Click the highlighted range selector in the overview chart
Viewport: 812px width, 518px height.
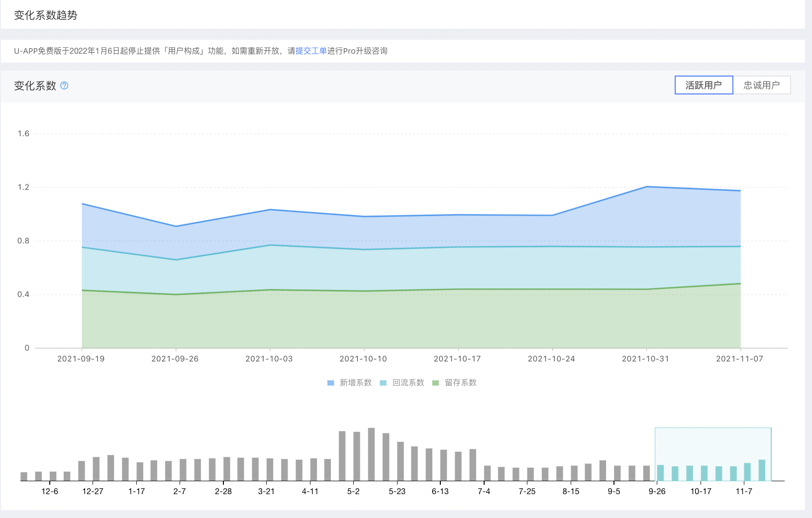(713, 454)
